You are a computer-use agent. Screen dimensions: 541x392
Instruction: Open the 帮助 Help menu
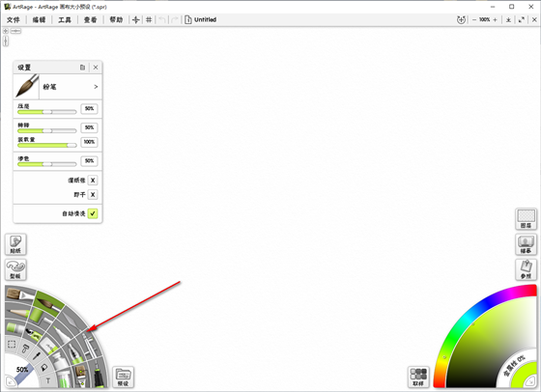click(116, 19)
